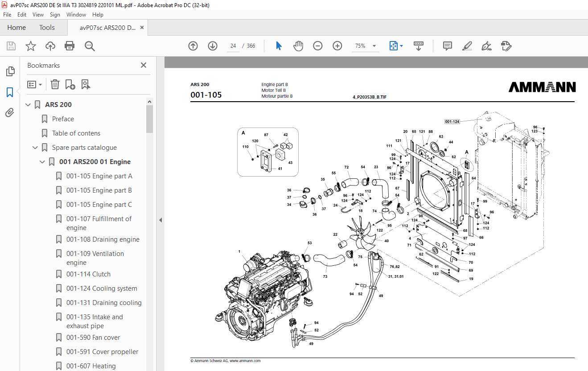Image resolution: width=588 pixels, height=371 pixels.
Task: Activate the Hand pan tool
Action: [x=298, y=46]
